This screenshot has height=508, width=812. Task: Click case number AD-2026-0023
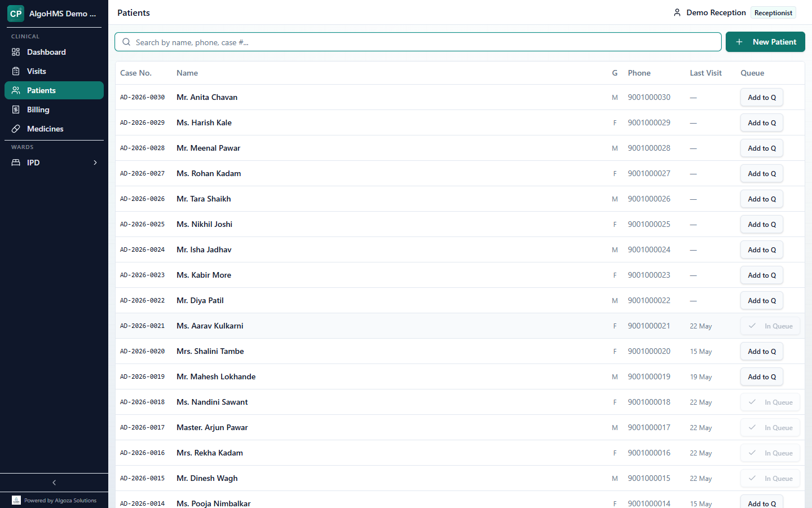tap(143, 275)
